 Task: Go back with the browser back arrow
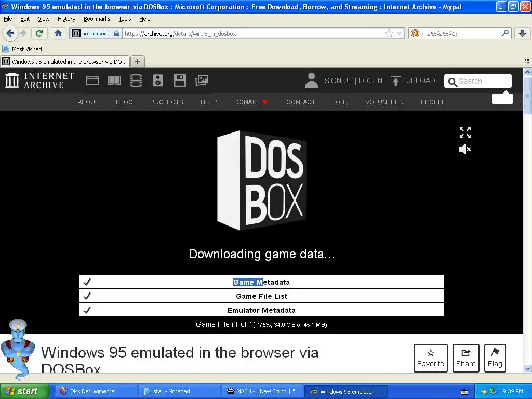coord(10,33)
